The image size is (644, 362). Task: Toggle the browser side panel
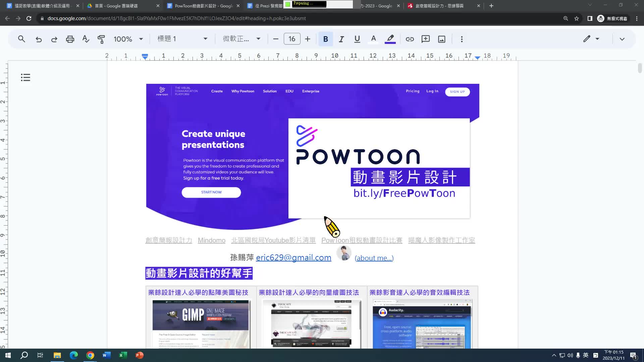(x=590, y=18)
